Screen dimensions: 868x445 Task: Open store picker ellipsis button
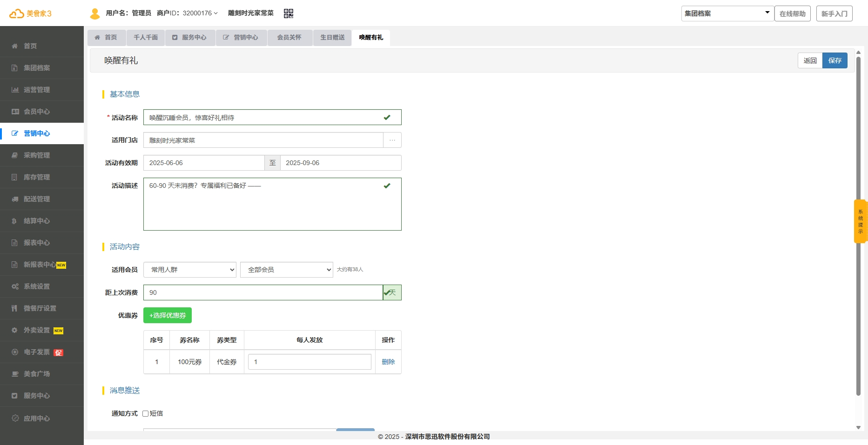pos(392,140)
